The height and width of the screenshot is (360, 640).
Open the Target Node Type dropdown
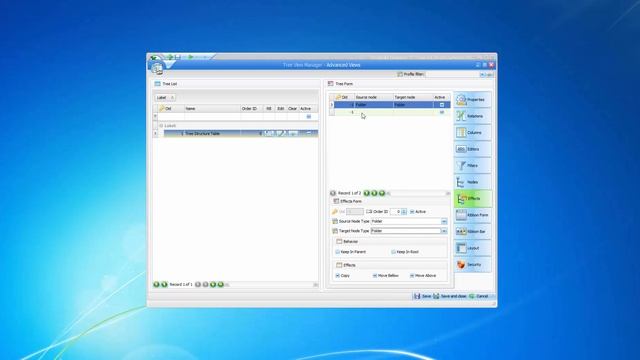(444, 231)
